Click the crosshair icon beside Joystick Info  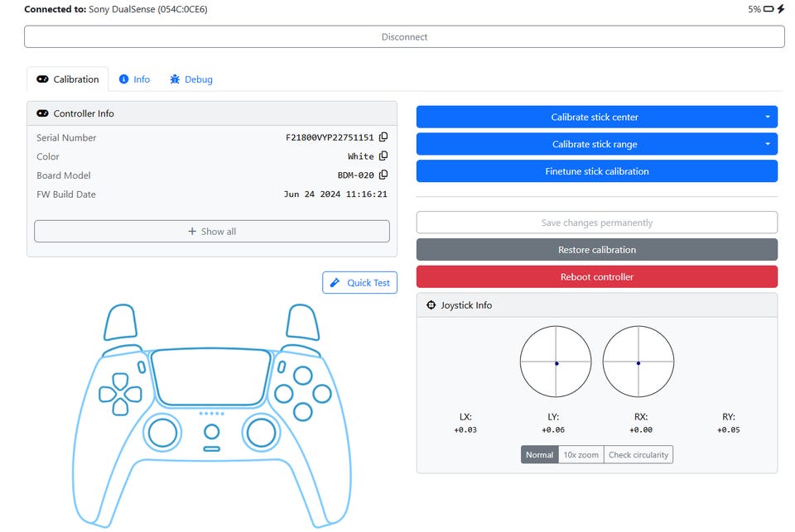pos(431,305)
